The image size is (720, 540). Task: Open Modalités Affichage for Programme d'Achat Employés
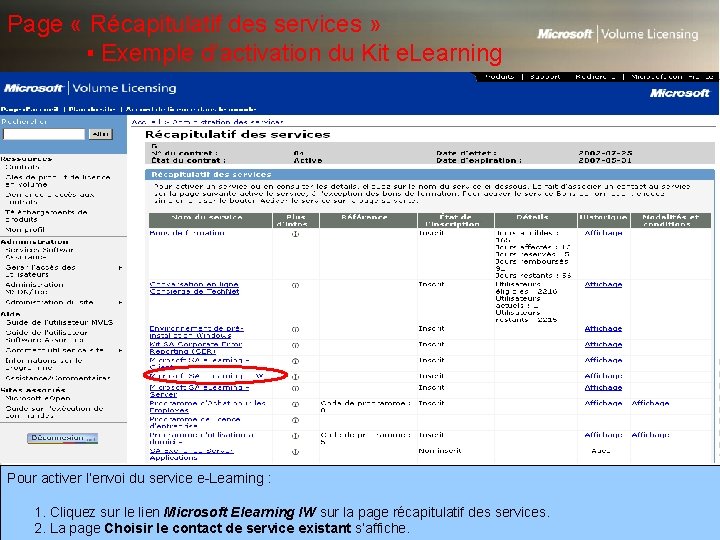click(650, 403)
